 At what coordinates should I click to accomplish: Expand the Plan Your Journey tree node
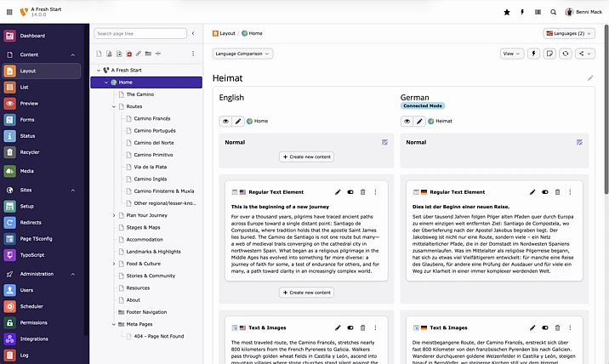114,215
